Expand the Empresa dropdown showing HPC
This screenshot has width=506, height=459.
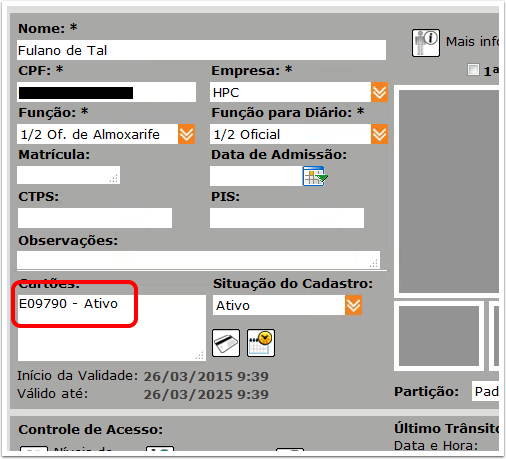click(x=379, y=92)
